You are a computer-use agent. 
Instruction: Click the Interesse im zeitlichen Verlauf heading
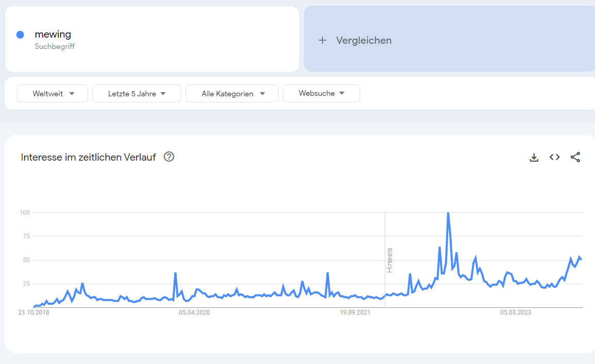pos(89,158)
